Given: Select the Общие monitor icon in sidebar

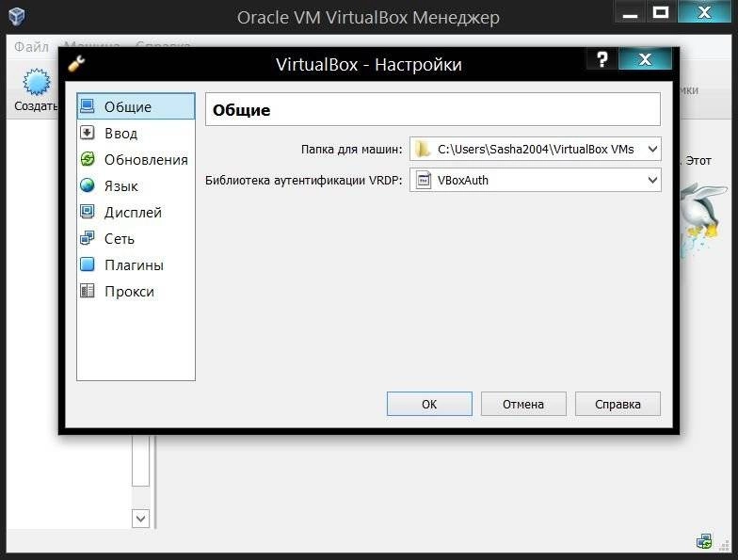Looking at the screenshot, I should (x=88, y=106).
